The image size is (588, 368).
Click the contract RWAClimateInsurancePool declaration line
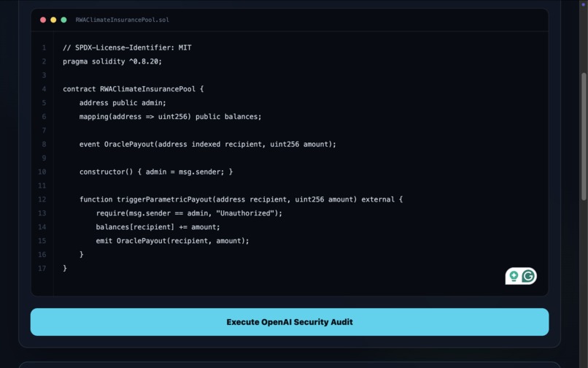pyautogui.click(x=133, y=89)
